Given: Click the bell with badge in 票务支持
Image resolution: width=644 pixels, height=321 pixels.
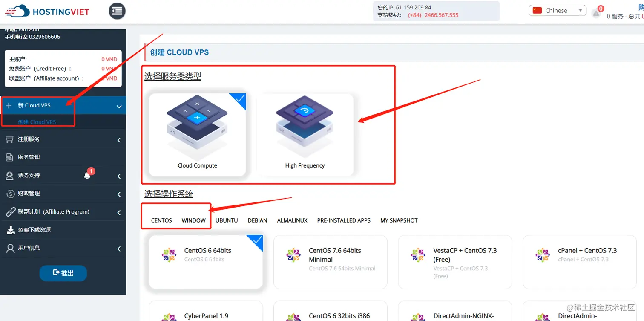Looking at the screenshot, I should click(88, 174).
